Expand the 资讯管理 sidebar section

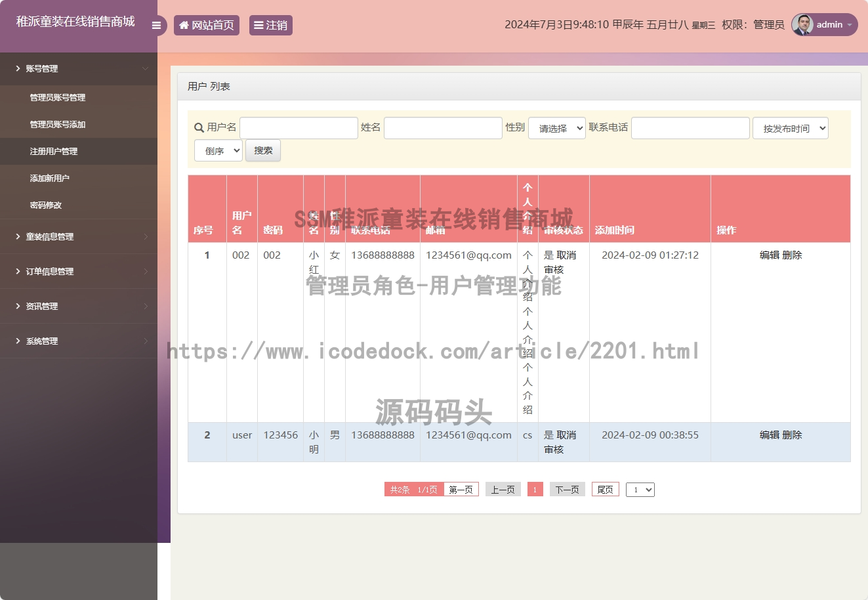tap(79, 306)
